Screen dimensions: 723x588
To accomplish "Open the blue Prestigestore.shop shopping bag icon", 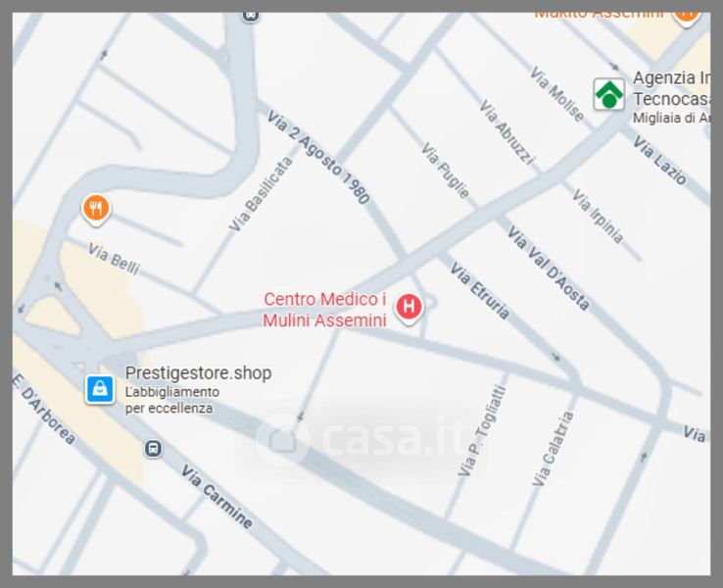I will 100,390.
